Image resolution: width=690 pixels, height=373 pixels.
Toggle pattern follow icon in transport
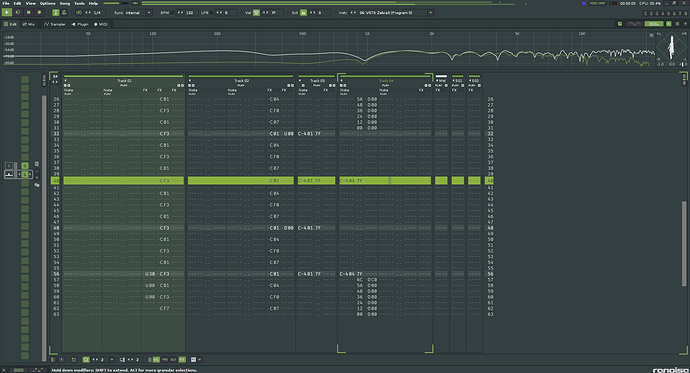coord(56,13)
